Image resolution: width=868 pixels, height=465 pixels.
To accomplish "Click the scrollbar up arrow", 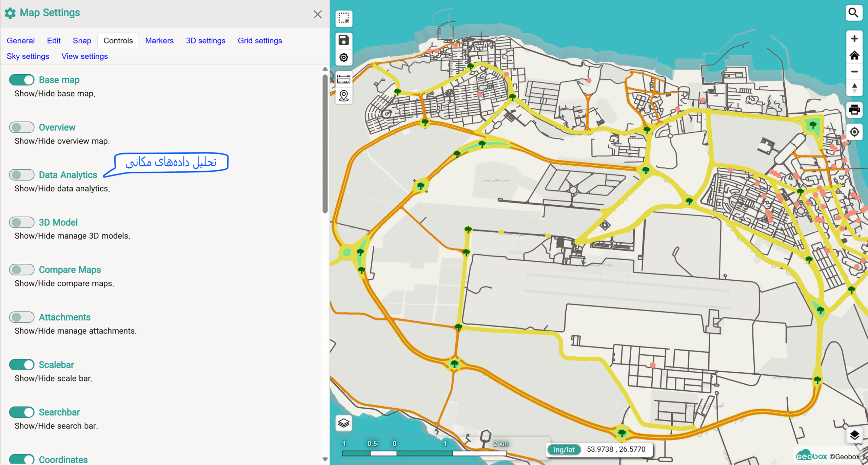I will (x=325, y=69).
